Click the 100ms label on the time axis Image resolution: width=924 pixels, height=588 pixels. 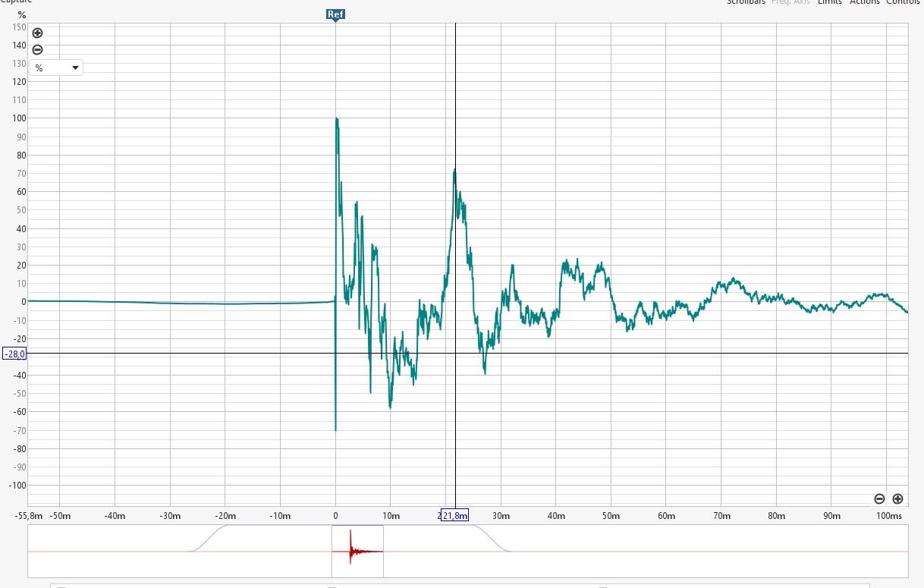[888, 517]
